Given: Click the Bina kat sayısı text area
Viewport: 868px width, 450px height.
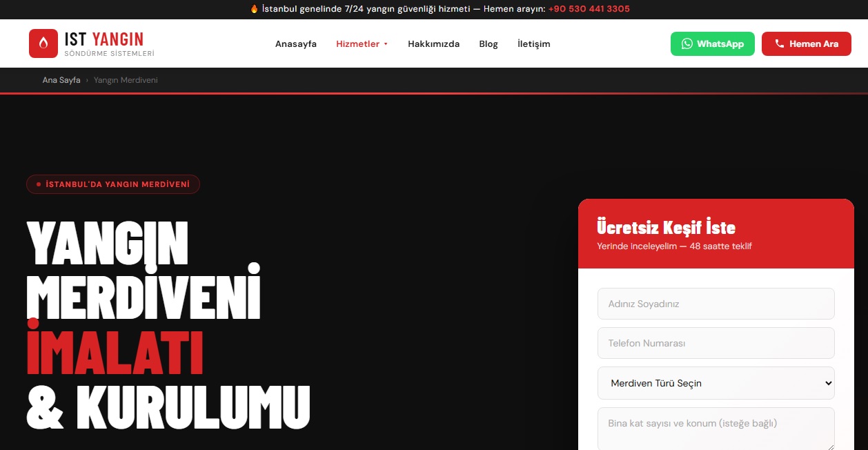Looking at the screenshot, I should pos(716,428).
